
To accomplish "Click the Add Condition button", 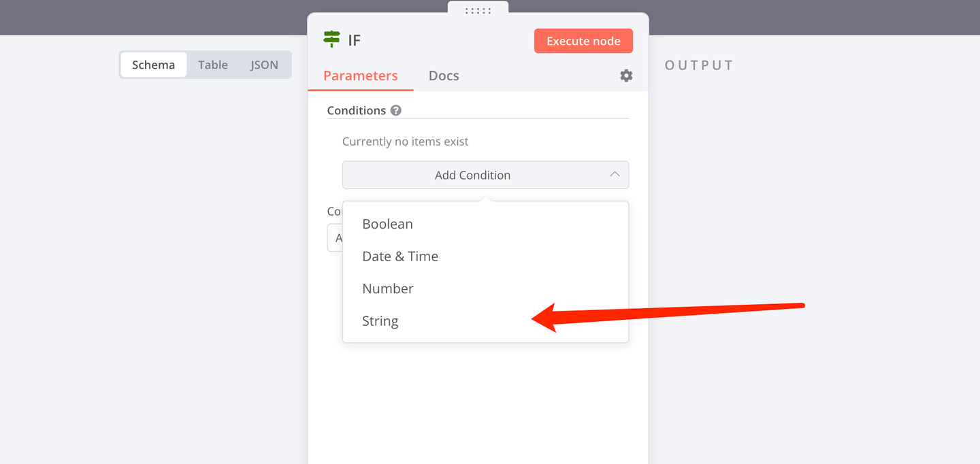I will click(485, 175).
